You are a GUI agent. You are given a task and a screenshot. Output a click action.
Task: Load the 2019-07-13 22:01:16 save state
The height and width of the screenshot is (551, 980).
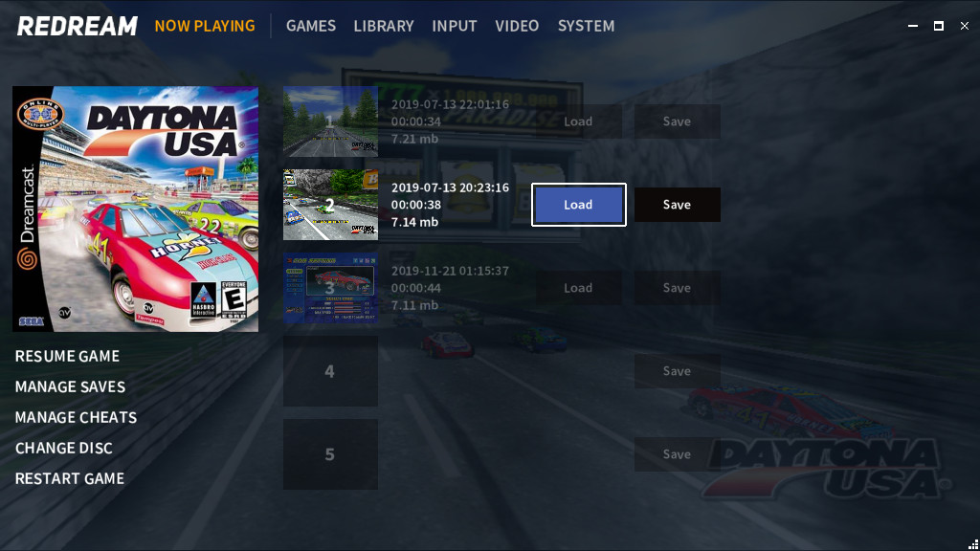(578, 121)
